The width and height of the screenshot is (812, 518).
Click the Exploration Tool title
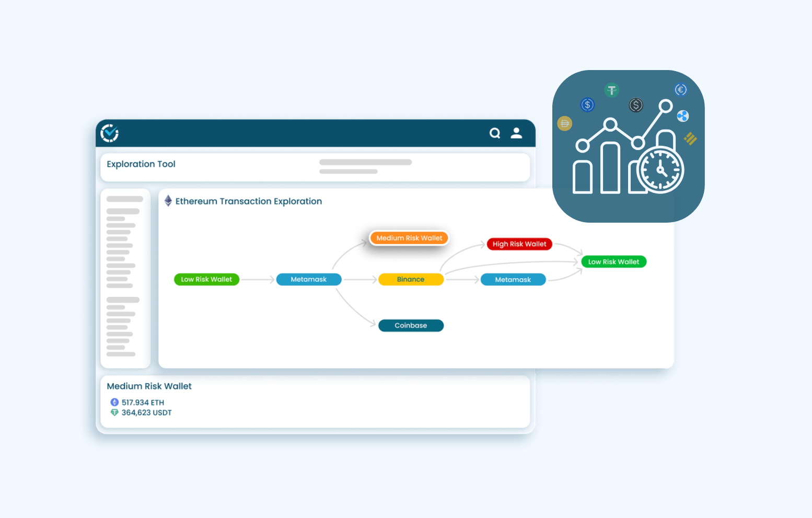pyautogui.click(x=141, y=164)
